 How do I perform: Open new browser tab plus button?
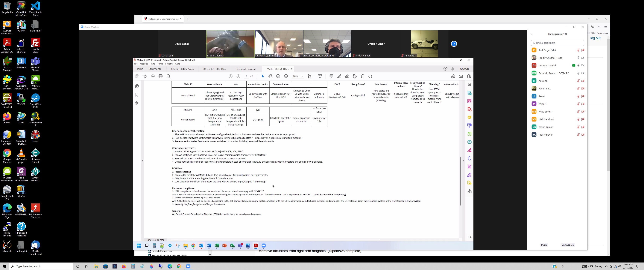point(188,19)
